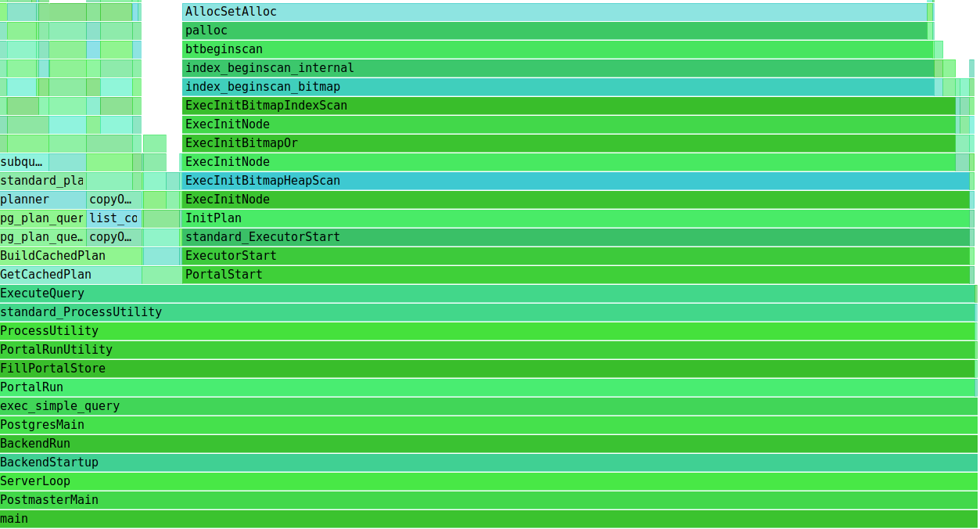Click the FillPortalStore frame

[x=487, y=369]
